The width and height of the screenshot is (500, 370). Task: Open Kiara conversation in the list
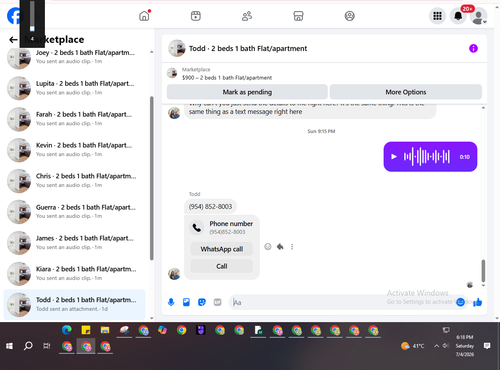74,274
